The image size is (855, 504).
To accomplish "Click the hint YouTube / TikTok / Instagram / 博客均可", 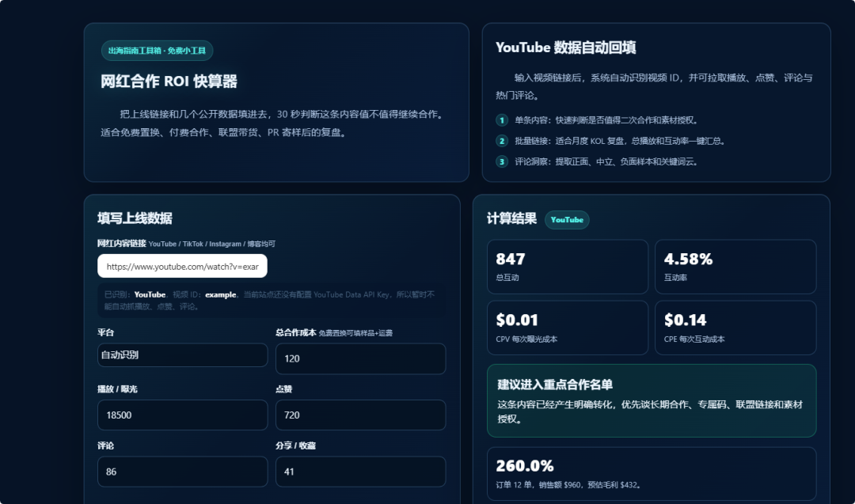I will tap(212, 244).
